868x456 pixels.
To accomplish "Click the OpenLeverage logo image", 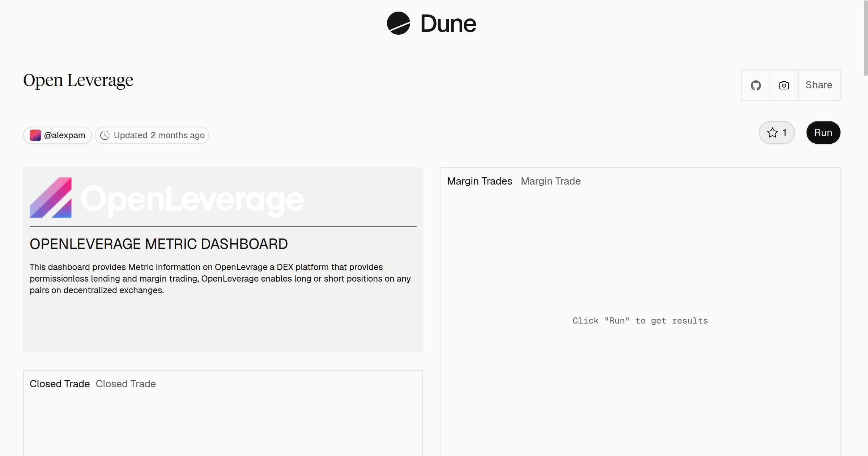I will 167,198.
